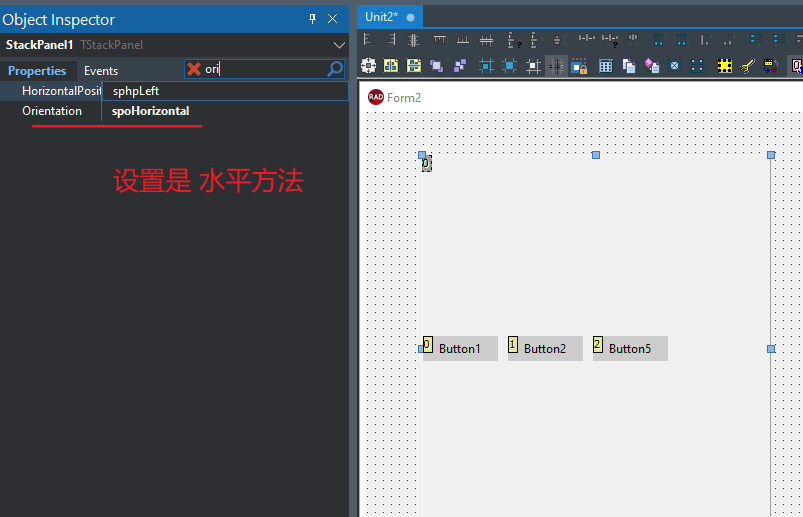
Task: Open the Orientation spoHorizontal value dropdown
Action: [x=225, y=111]
